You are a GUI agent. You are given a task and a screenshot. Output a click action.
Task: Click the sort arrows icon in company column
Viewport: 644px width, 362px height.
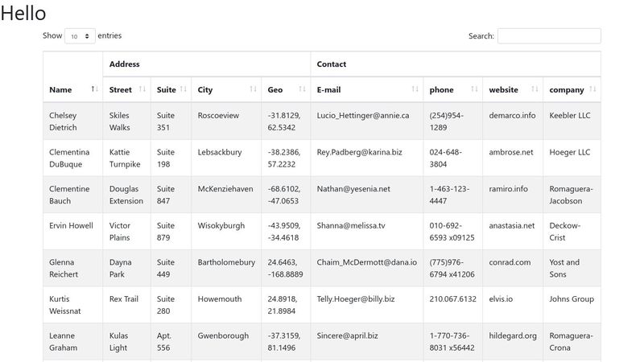(x=592, y=89)
